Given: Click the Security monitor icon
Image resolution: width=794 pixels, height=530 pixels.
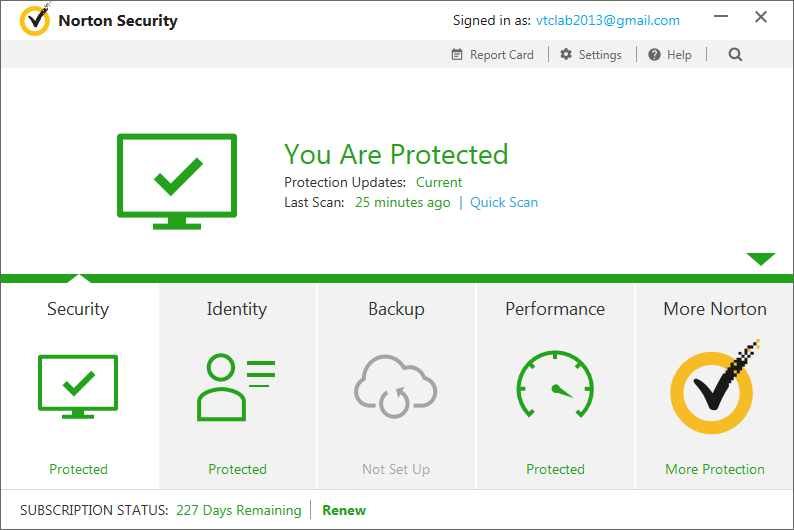Looking at the screenshot, I should tap(78, 386).
